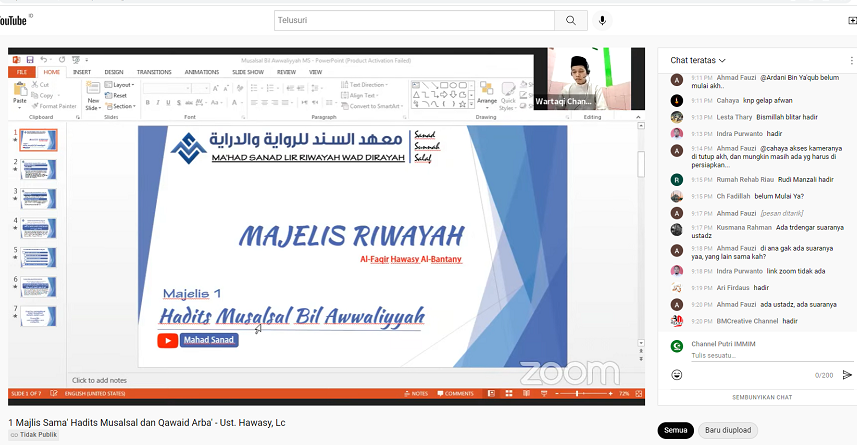Screen dimensions: 857x445
Task: Switch to Reading View icon
Action: [526, 394]
